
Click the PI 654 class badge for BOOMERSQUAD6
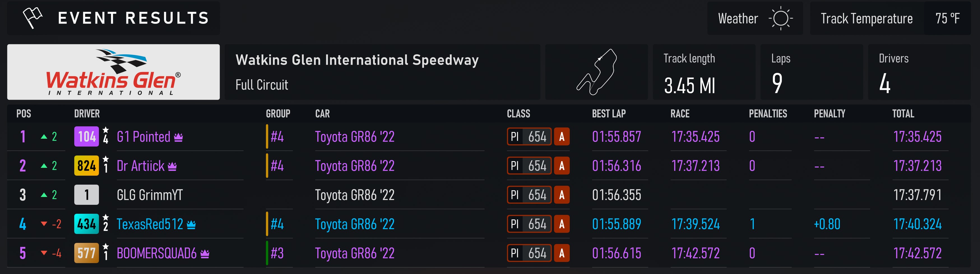[529, 253]
